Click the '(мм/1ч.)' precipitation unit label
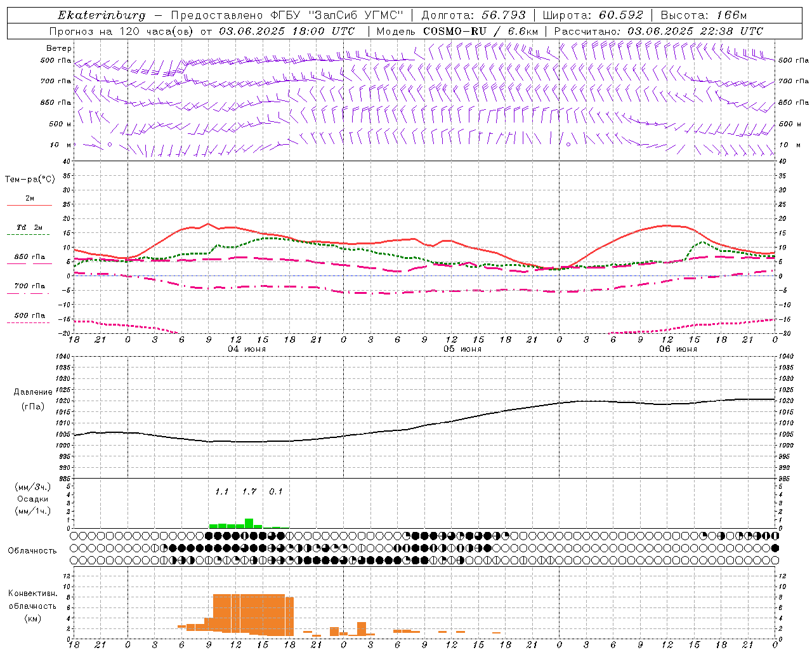This screenshot has width=812, height=650. point(32,511)
